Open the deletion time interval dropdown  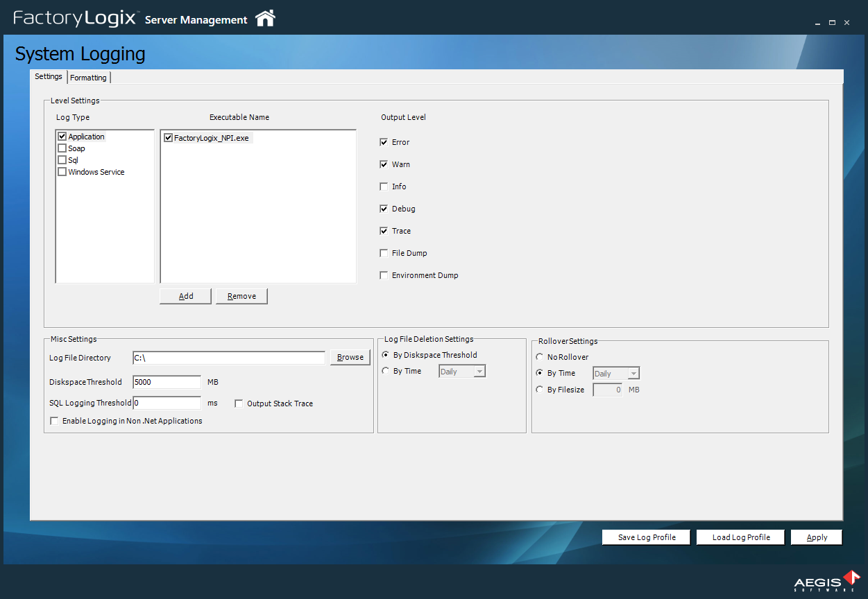click(x=478, y=371)
